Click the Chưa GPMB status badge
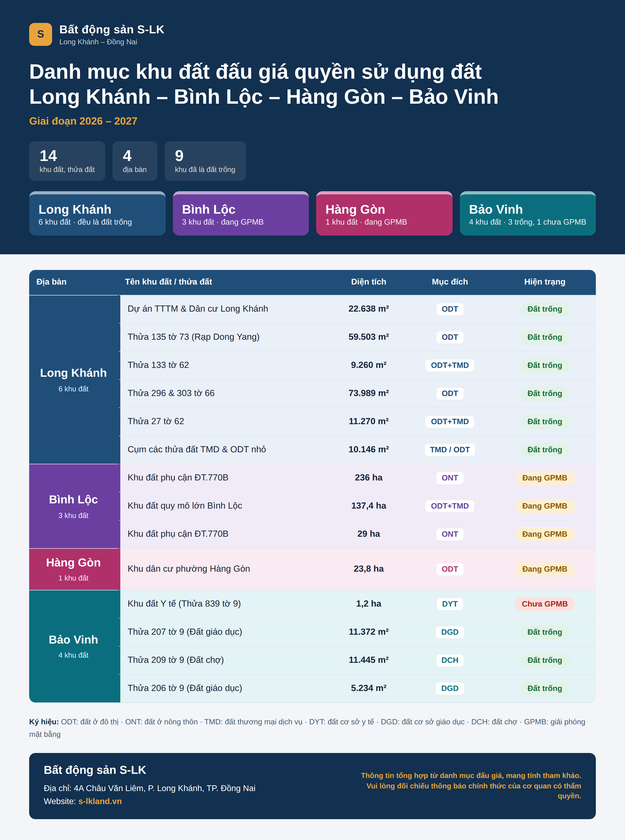The width and height of the screenshot is (625, 840). 545,604
